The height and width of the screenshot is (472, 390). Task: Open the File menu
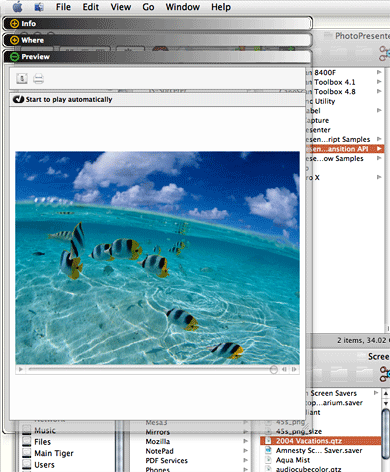pos(63,7)
